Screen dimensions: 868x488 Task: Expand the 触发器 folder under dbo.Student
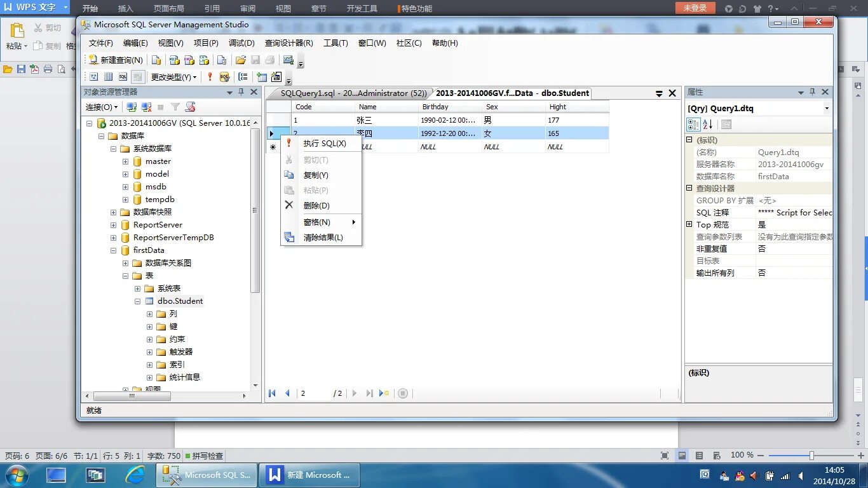(150, 352)
